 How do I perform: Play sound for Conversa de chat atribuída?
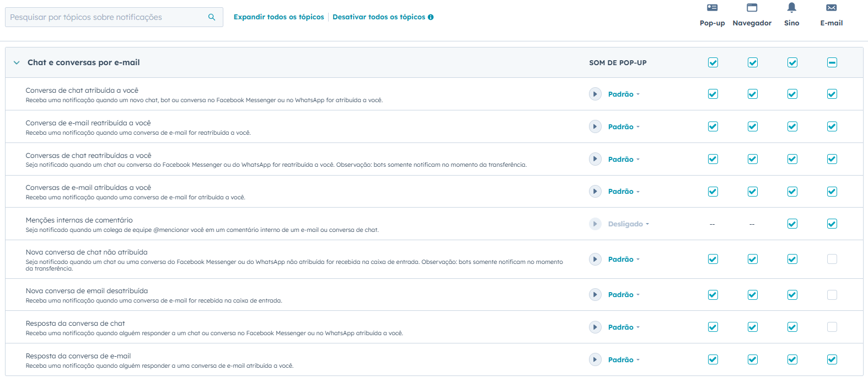pyautogui.click(x=595, y=94)
